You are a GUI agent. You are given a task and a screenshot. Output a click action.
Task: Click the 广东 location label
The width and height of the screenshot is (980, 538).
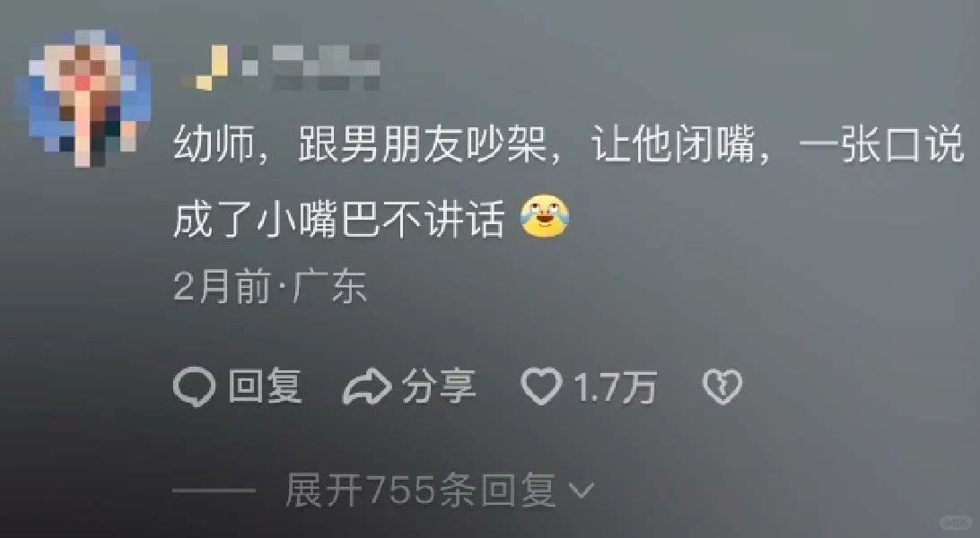329,287
